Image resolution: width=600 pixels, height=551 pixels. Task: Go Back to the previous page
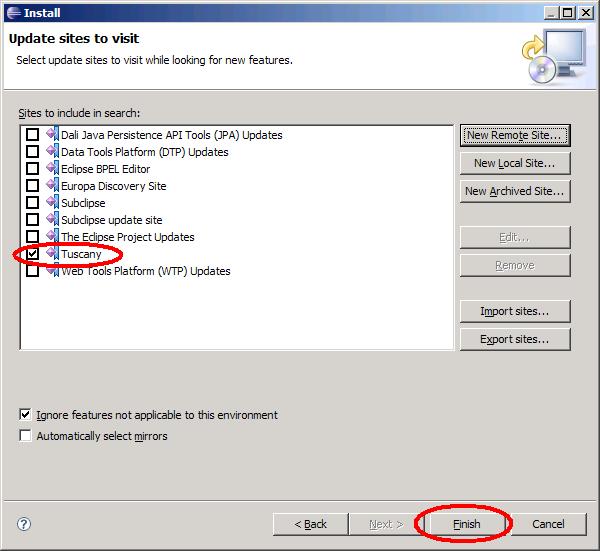311,524
